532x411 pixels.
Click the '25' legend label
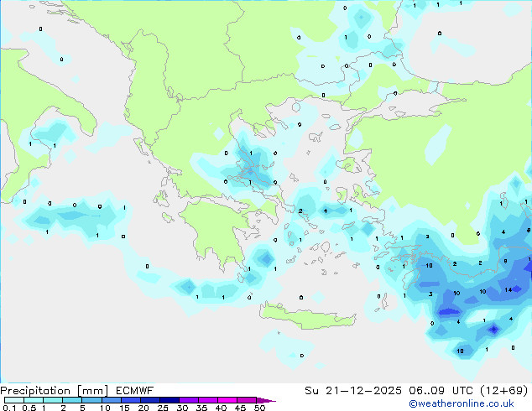pyautogui.click(x=163, y=408)
